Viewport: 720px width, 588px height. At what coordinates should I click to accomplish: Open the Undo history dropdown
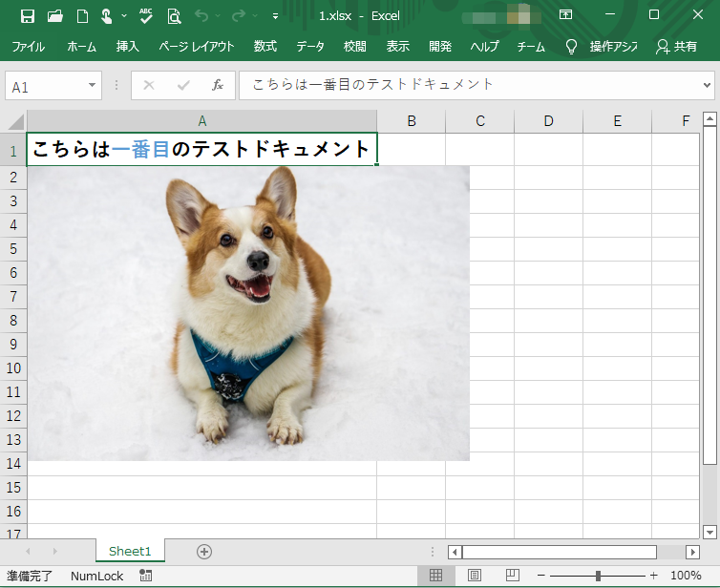point(218,15)
